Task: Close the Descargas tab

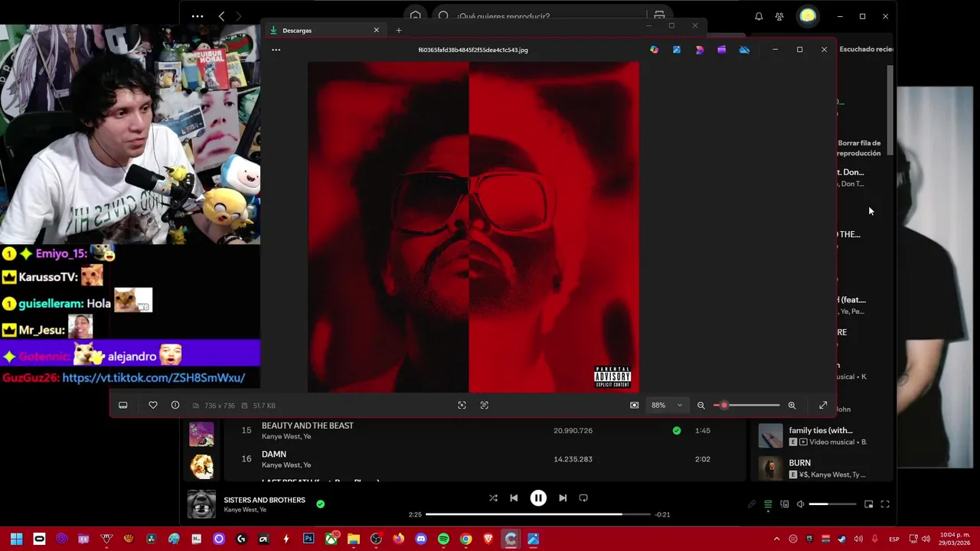Action: (x=376, y=31)
